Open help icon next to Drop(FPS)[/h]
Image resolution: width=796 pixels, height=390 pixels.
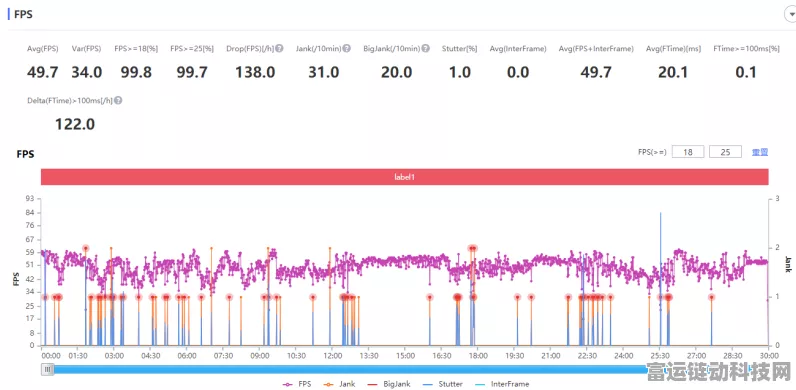pos(279,49)
